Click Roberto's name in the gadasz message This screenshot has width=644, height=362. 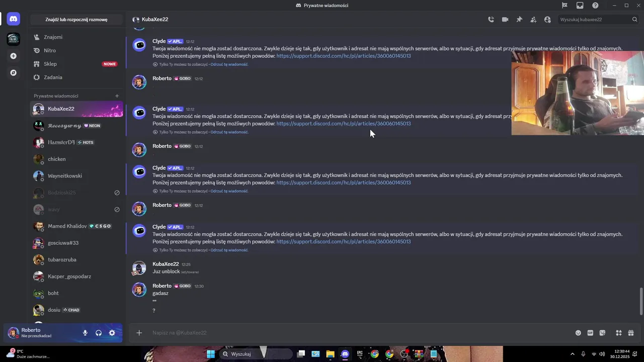pyautogui.click(x=162, y=286)
